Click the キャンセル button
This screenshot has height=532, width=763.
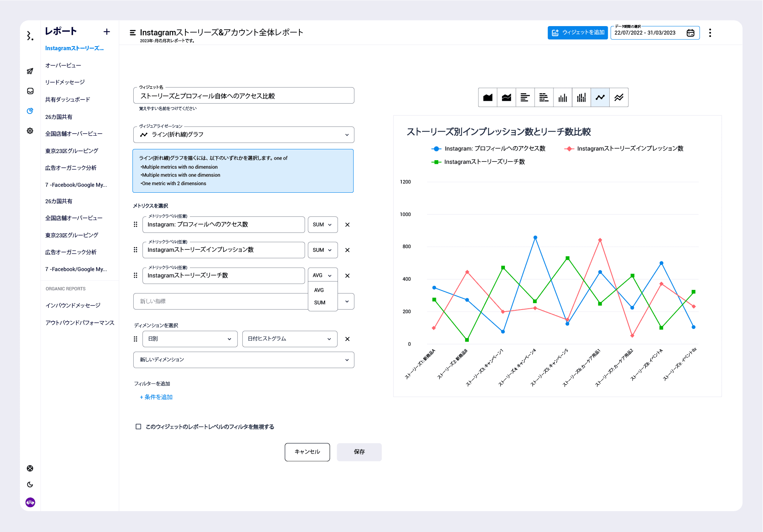coord(307,452)
